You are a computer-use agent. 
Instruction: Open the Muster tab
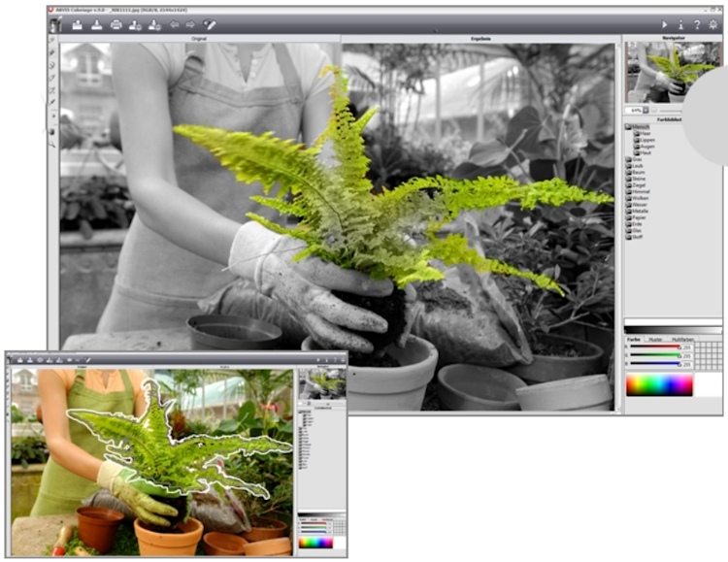pyautogui.click(x=655, y=340)
